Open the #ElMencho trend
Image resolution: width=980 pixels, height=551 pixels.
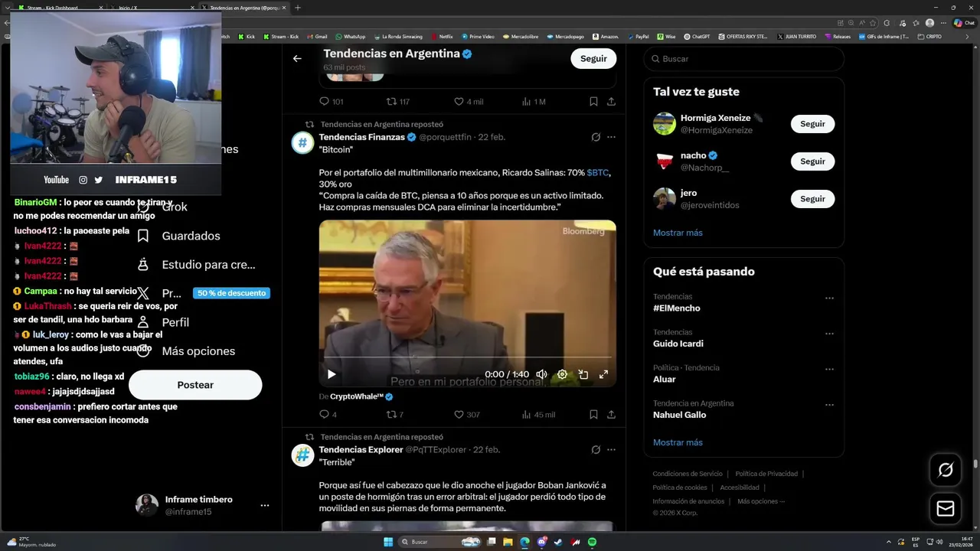pyautogui.click(x=677, y=308)
